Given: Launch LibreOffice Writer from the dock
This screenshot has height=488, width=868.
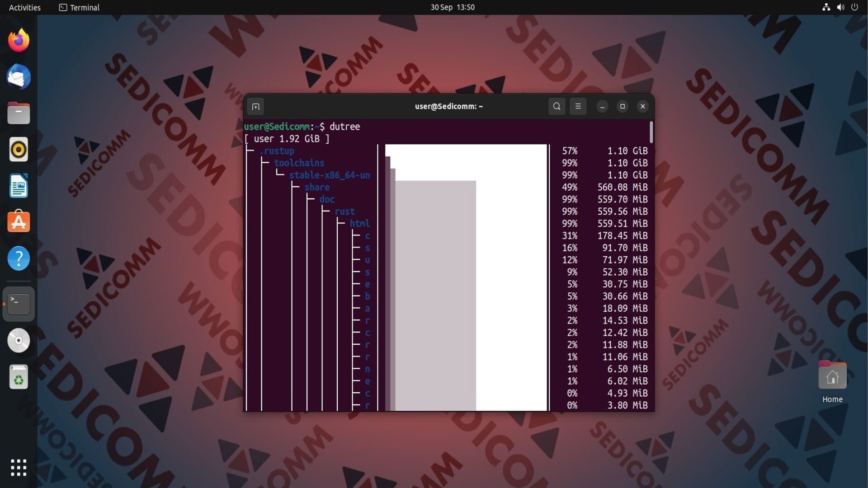Looking at the screenshot, I should [x=19, y=186].
